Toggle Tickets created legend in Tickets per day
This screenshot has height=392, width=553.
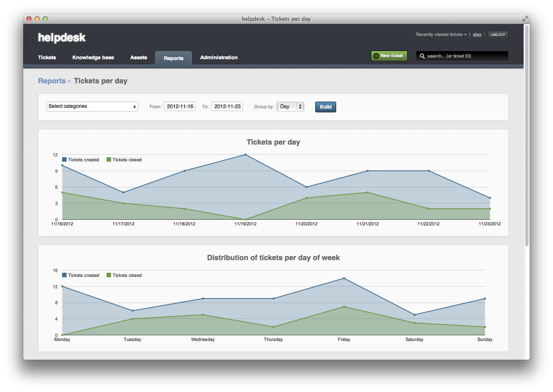click(80, 160)
